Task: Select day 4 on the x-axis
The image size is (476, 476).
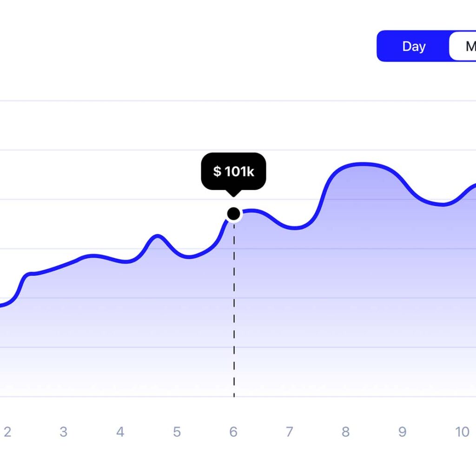Action: (x=120, y=432)
